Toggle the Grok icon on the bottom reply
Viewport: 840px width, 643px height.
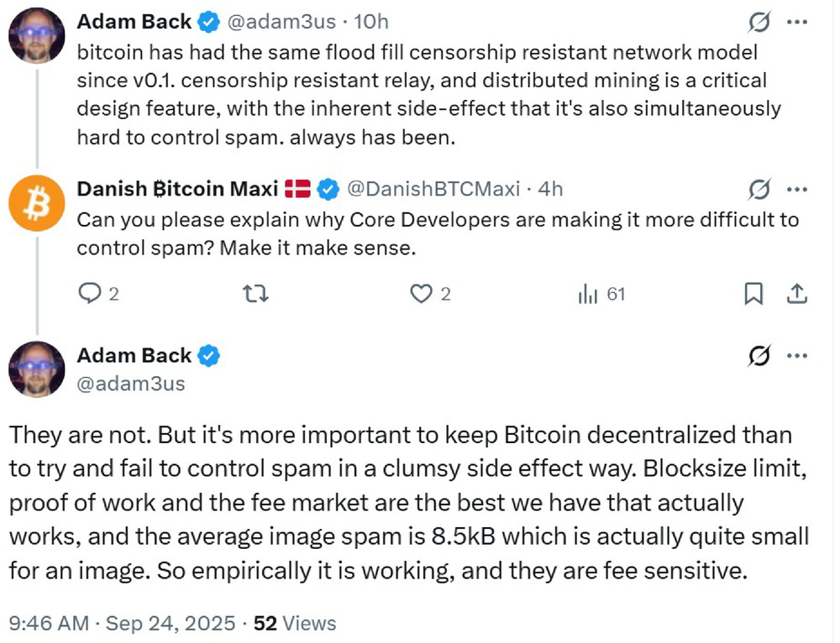point(760,357)
